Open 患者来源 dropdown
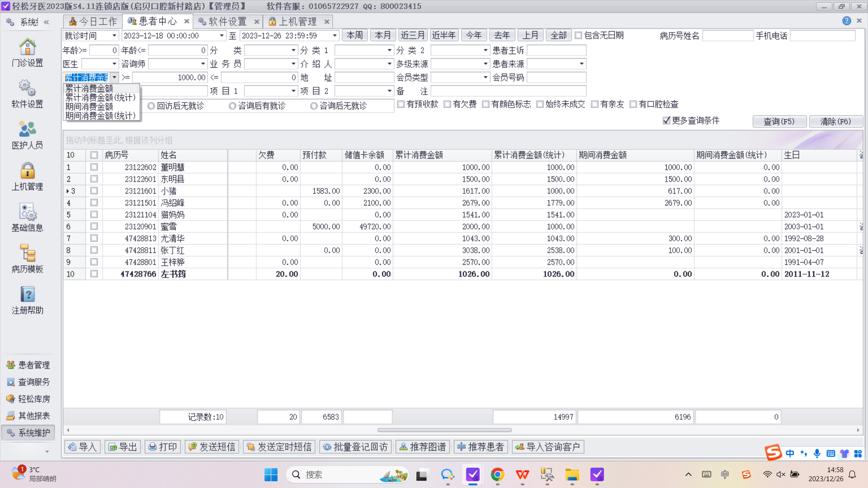The width and height of the screenshot is (868, 488). tap(581, 64)
